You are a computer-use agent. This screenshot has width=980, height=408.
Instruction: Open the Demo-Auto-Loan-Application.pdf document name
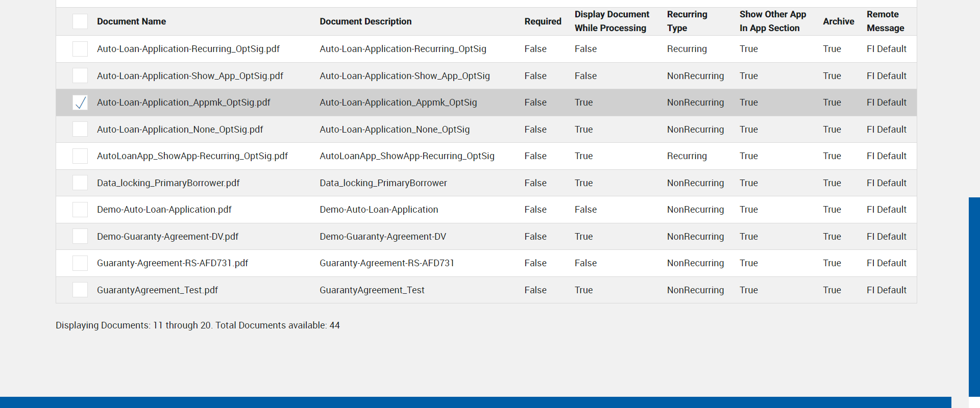pyautogui.click(x=164, y=210)
